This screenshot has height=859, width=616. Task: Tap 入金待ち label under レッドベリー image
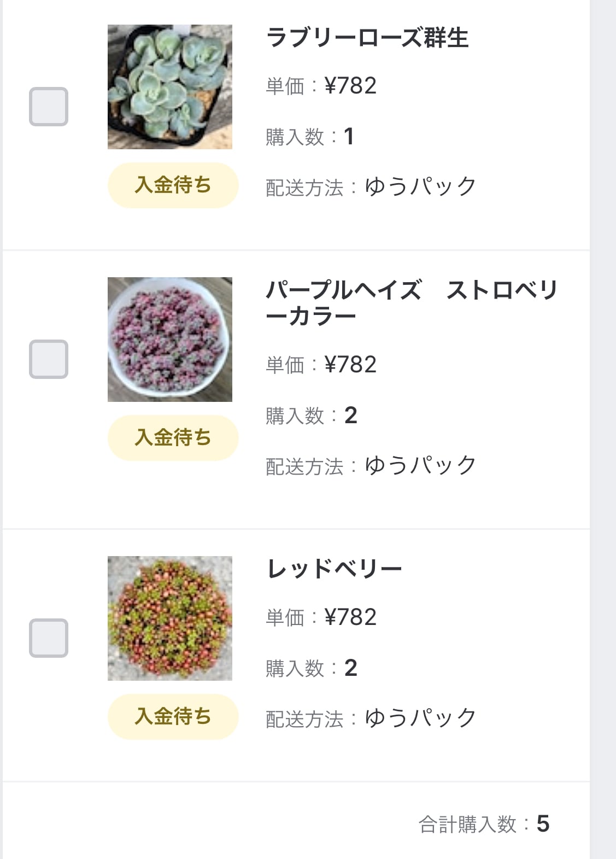point(173,717)
